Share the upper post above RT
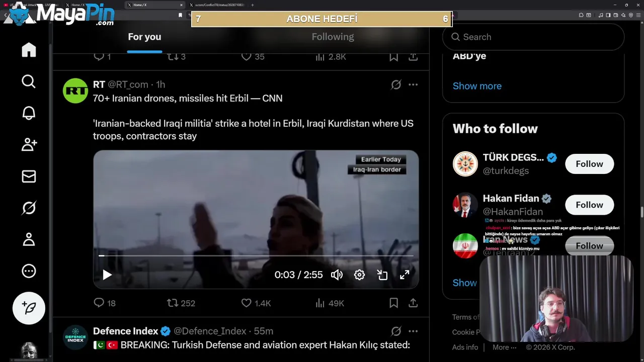The width and height of the screenshot is (644, 362). (x=413, y=57)
